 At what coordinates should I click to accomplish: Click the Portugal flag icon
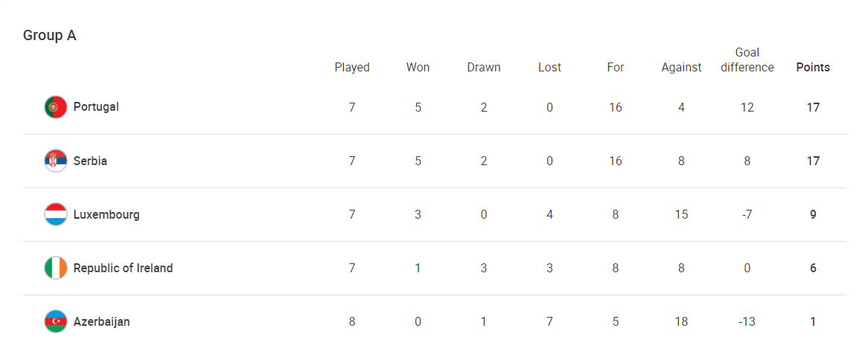pos(56,107)
